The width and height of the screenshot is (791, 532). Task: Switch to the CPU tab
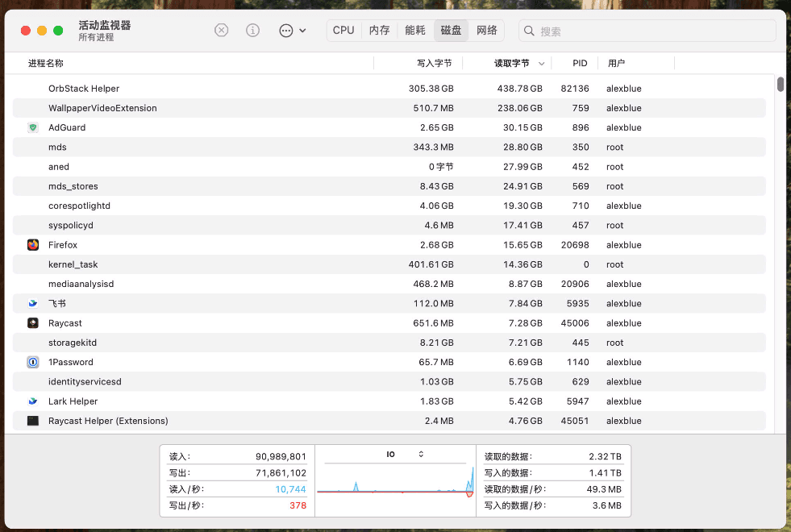tap(343, 31)
